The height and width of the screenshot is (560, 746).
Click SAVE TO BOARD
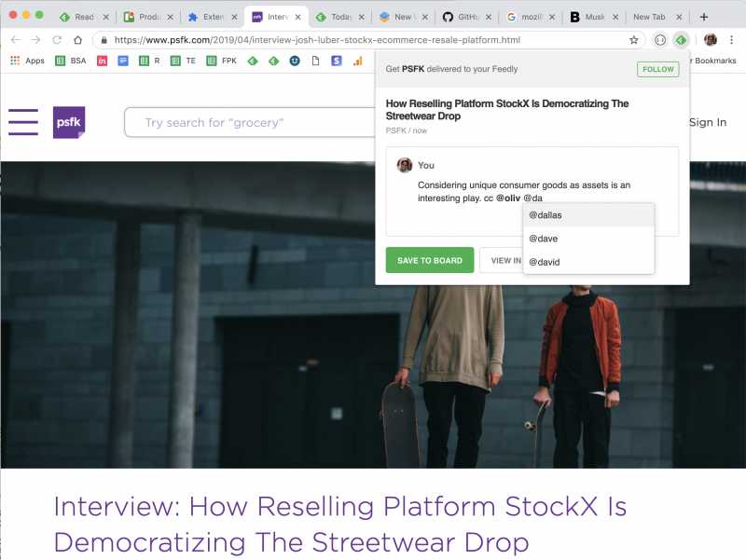click(x=429, y=260)
